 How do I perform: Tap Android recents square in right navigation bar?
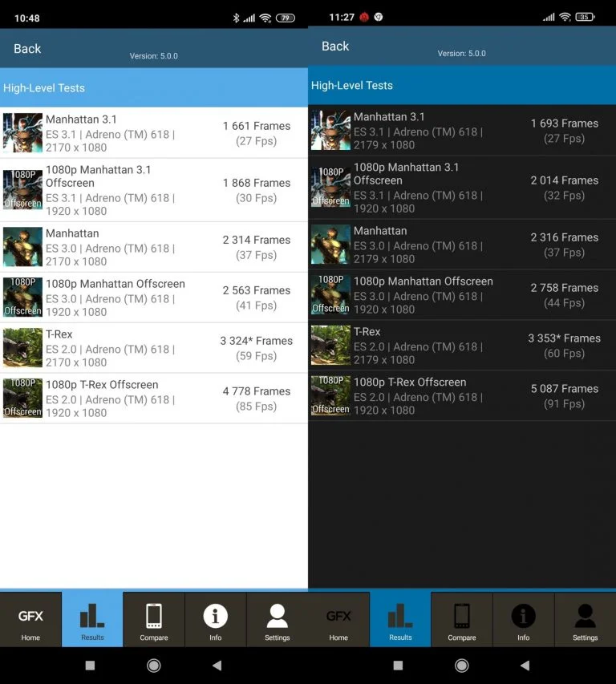(398, 666)
